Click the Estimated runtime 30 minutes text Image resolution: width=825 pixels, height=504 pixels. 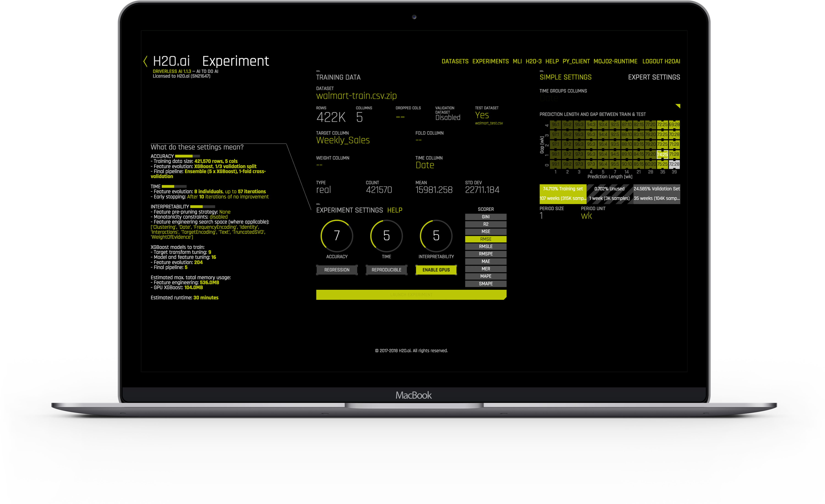point(184,298)
